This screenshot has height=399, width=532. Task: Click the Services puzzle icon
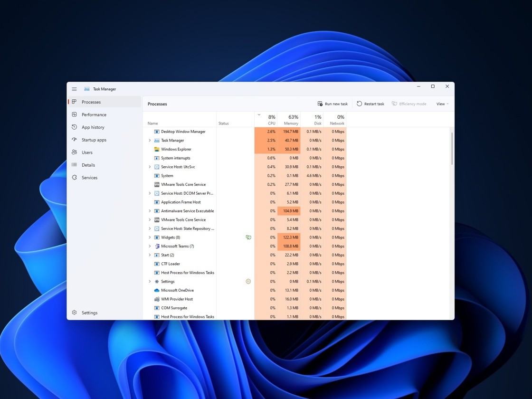pyautogui.click(x=74, y=178)
